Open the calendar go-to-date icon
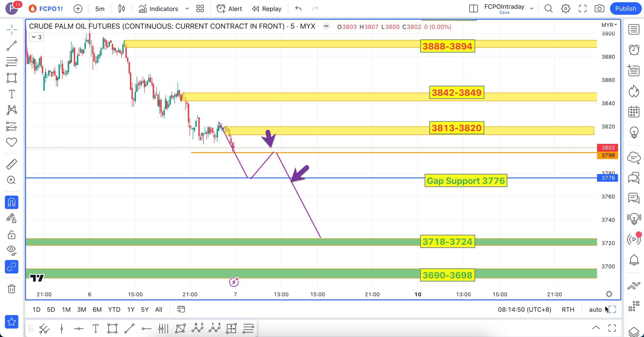 pos(181,309)
